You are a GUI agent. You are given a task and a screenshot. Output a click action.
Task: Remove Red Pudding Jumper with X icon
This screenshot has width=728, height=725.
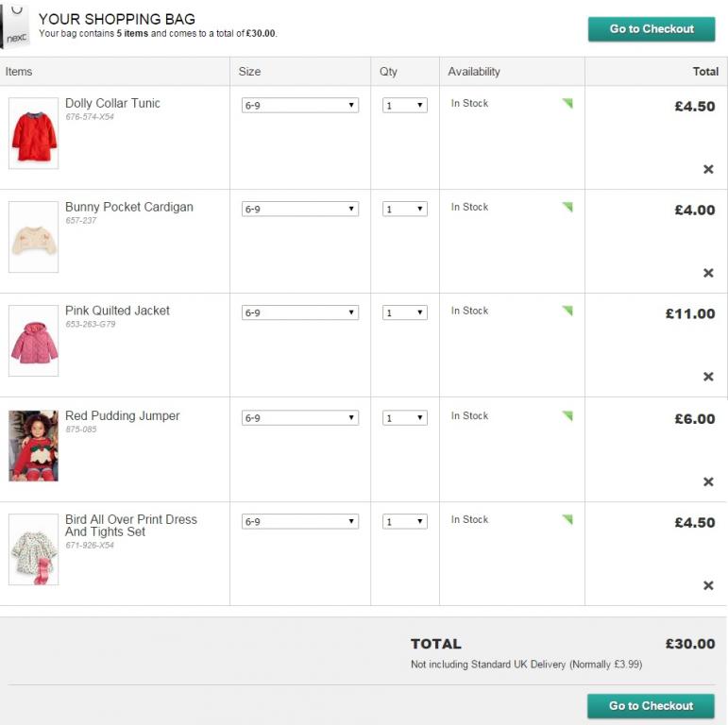click(x=708, y=482)
